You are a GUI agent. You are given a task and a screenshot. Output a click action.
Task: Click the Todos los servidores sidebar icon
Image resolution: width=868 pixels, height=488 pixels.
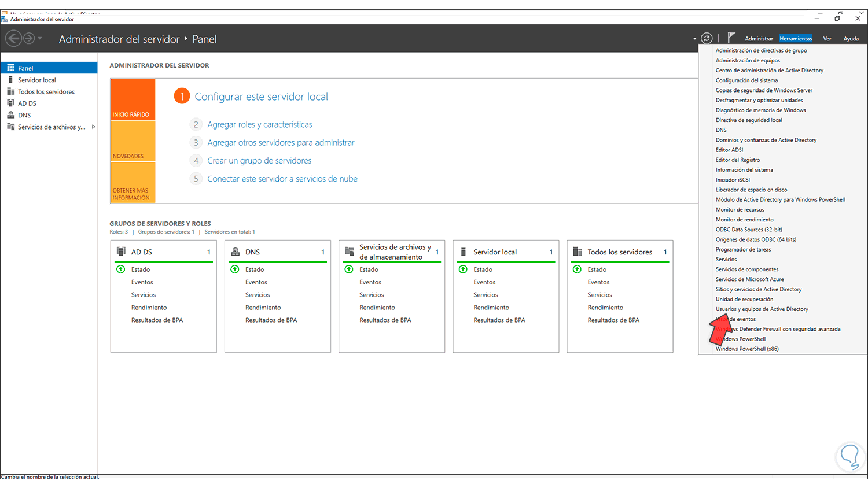pyautogui.click(x=10, y=92)
